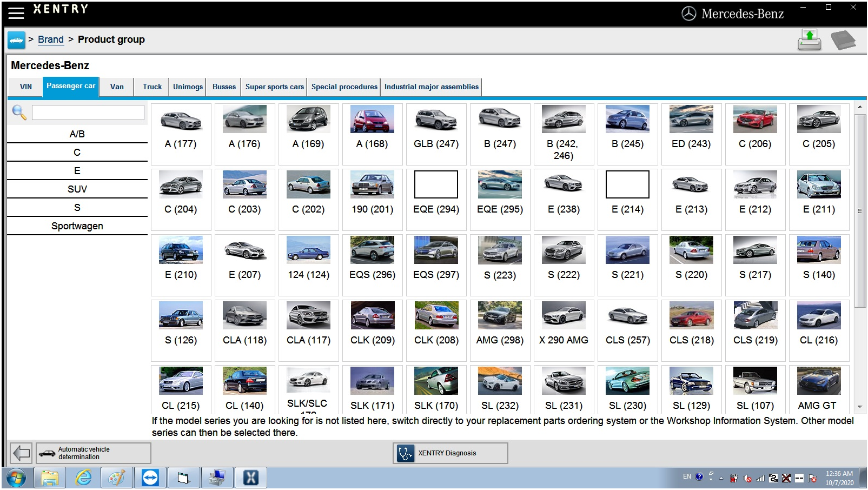The width and height of the screenshot is (868, 490).
Task: Select the S (223) model series
Action: pyautogui.click(x=500, y=265)
